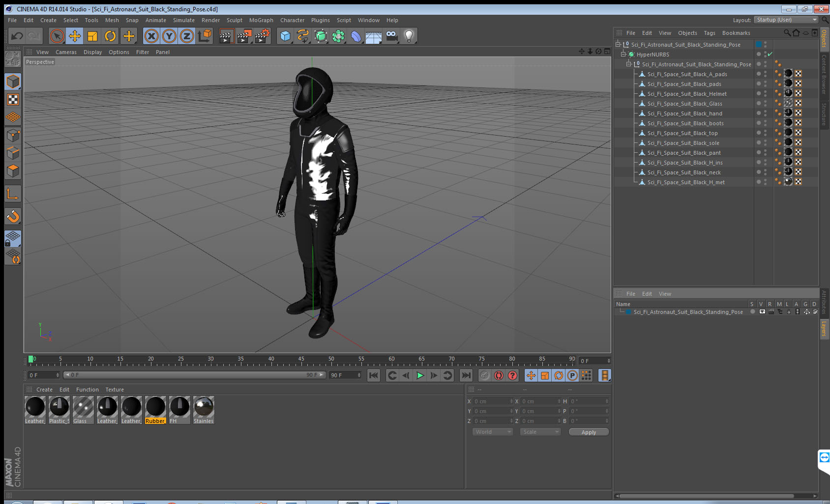Open the MoGraph menu
Screen dimensions: 830x504
tap(261, 20)
